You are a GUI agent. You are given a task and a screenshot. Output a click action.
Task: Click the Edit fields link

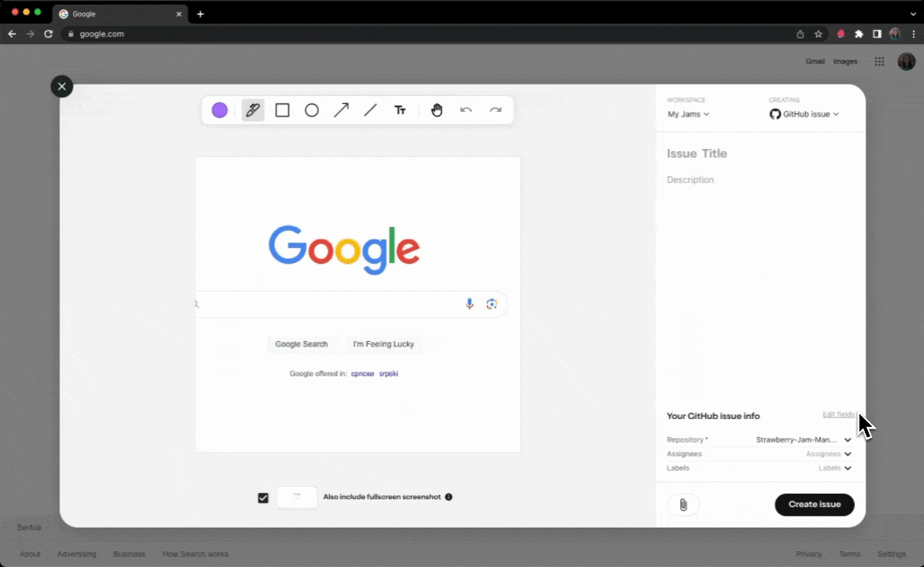pos(837,414)
